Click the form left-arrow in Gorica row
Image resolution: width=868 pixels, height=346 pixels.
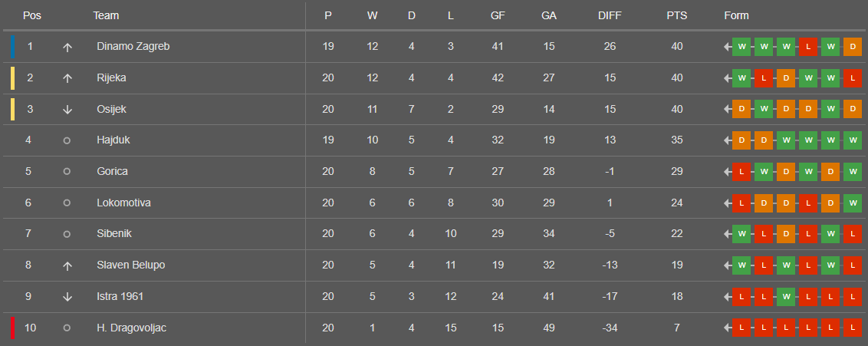click(x=727, y=172)
